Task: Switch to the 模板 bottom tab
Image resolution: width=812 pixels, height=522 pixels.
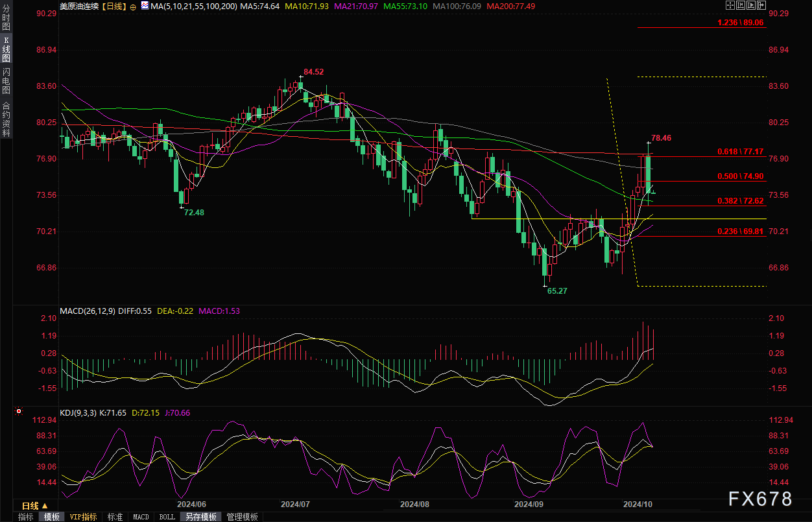Action: point(51,517)
